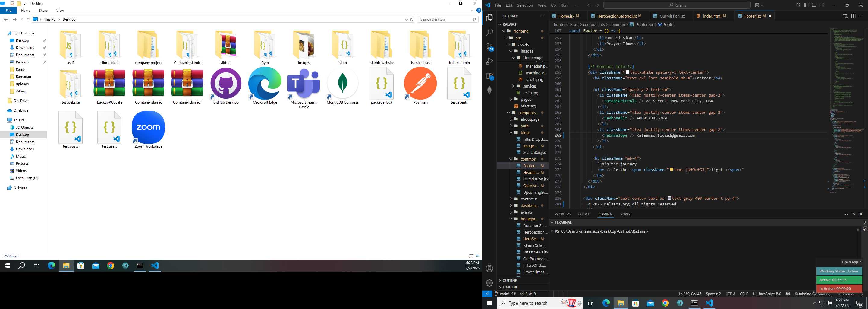Expand the TIMELINE section
The width and height of the screenshot is (868, 309).
(x=523, y=287)
